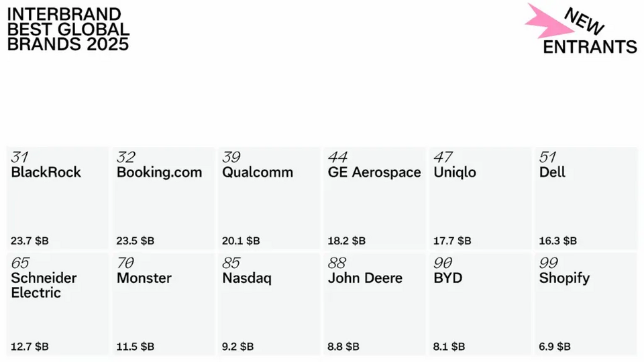Click the Interbrand Best Global Brands 2025 title
This screenshot has width=644, height=362.
tap(68, 30)
